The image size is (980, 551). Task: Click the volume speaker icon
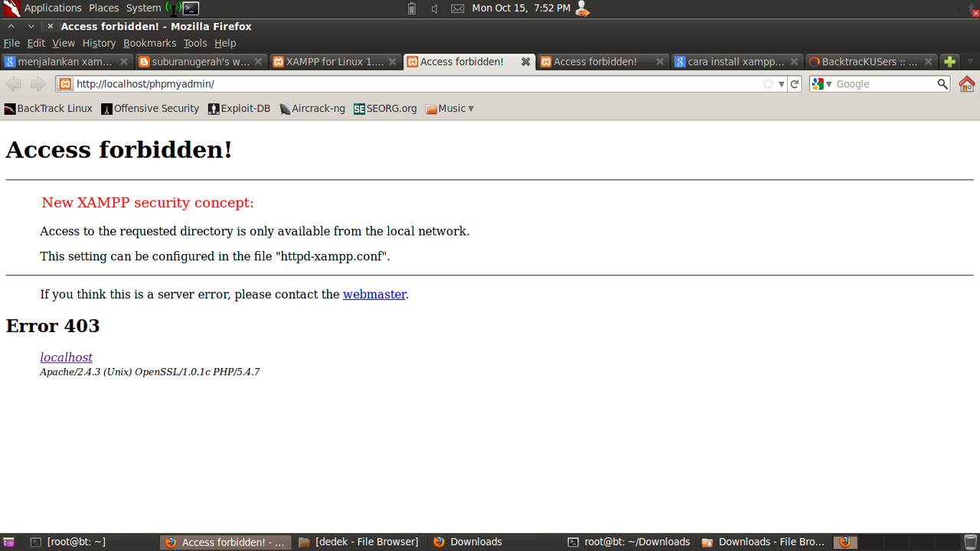pyautogui.click(x=434, y=8)
